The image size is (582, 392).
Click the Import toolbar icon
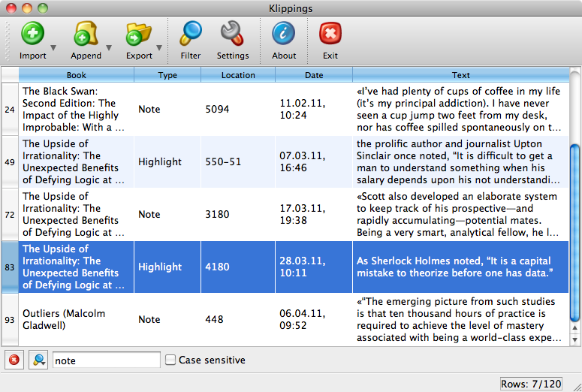pos(32,33)
